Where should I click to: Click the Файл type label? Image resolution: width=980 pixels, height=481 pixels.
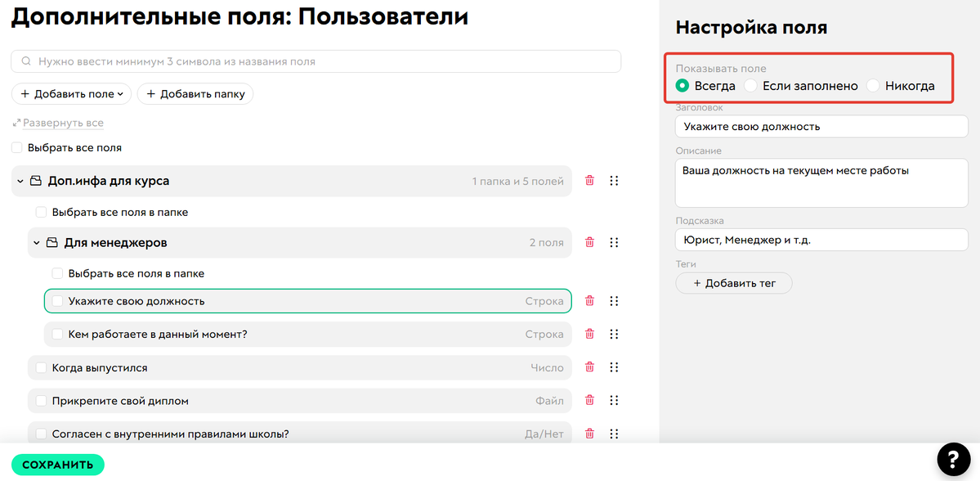(549, 400)
